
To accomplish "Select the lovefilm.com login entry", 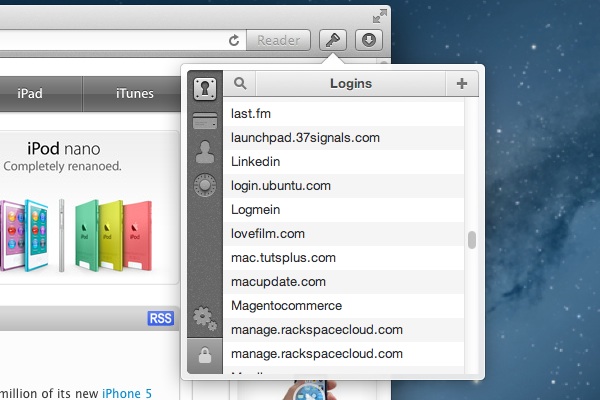I will pyautogui.click(x=344, y=234).
